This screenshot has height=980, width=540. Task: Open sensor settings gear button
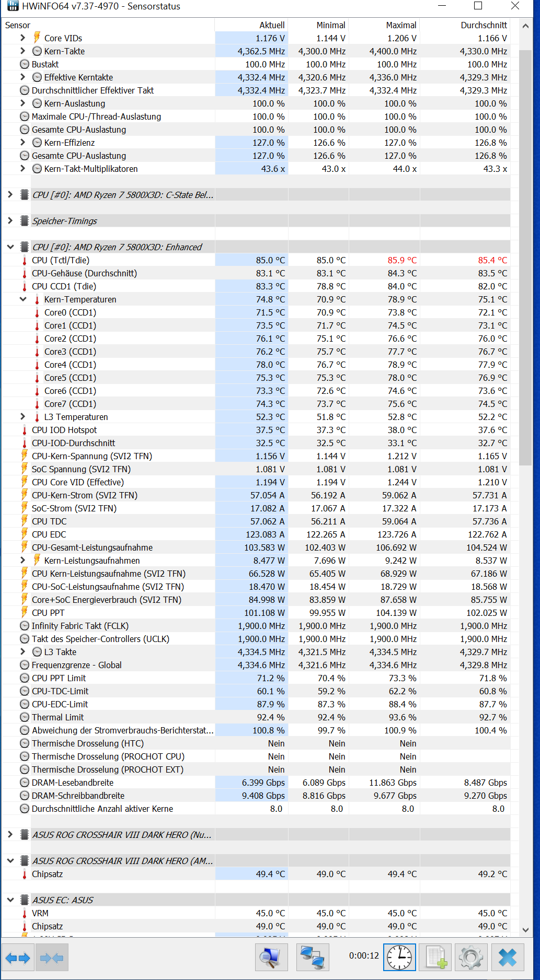point(471,958)
